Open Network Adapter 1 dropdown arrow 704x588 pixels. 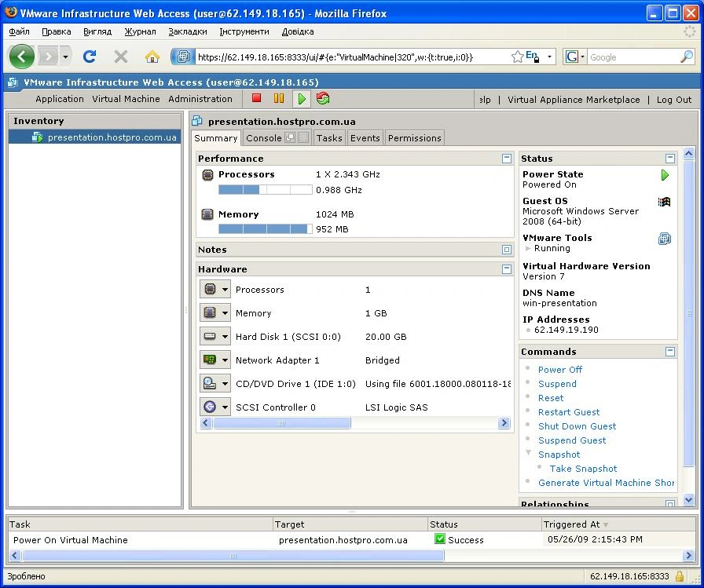point(225,360)
